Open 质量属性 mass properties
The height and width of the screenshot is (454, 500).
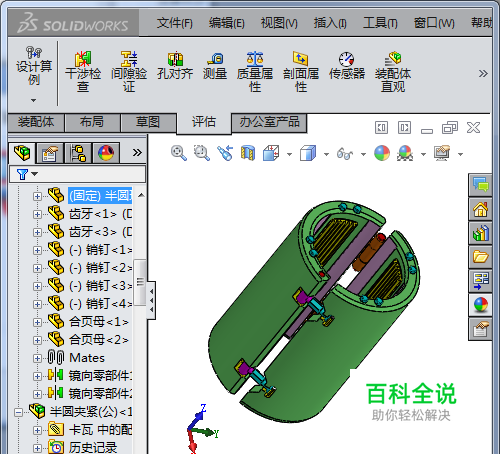click(x=255, y=72)
